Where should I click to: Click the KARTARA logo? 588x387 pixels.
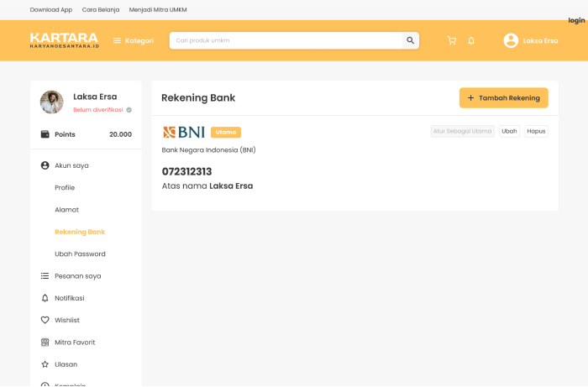[x=64, y=40]
